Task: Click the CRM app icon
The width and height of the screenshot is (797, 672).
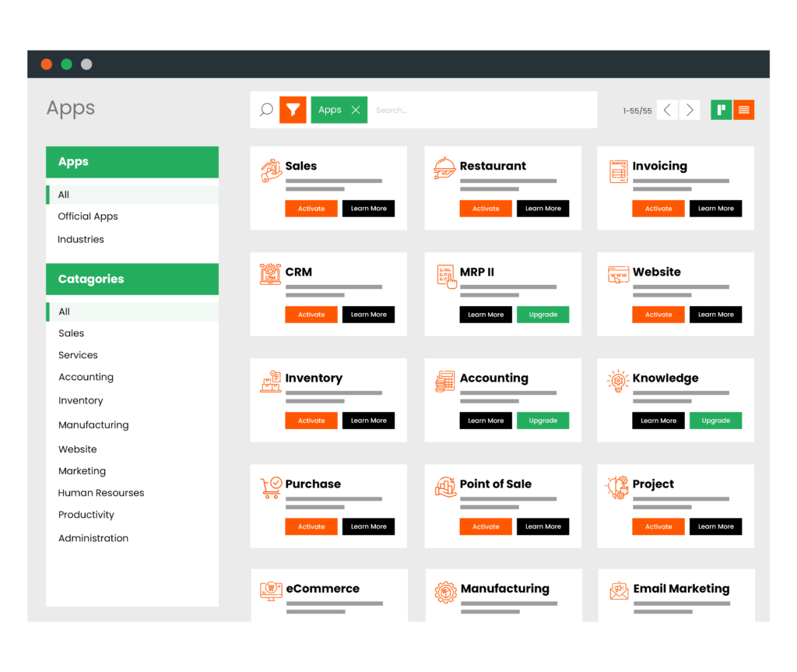Action: [271, 274]
